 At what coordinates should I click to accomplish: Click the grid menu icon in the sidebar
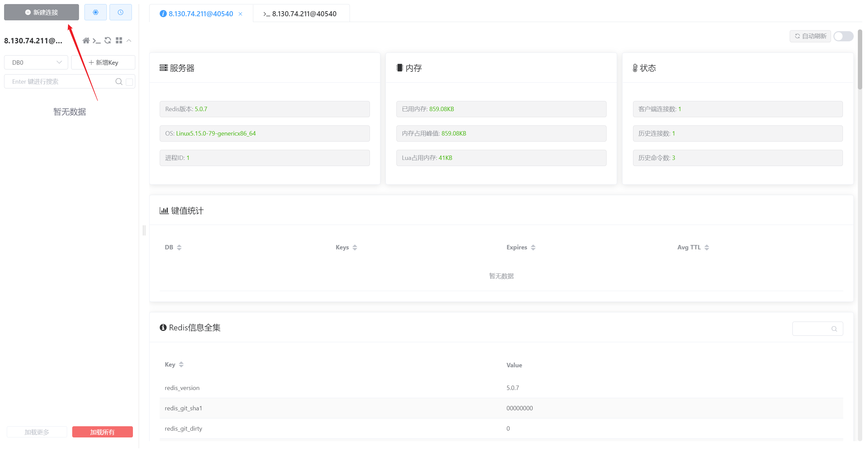(119, 41)
